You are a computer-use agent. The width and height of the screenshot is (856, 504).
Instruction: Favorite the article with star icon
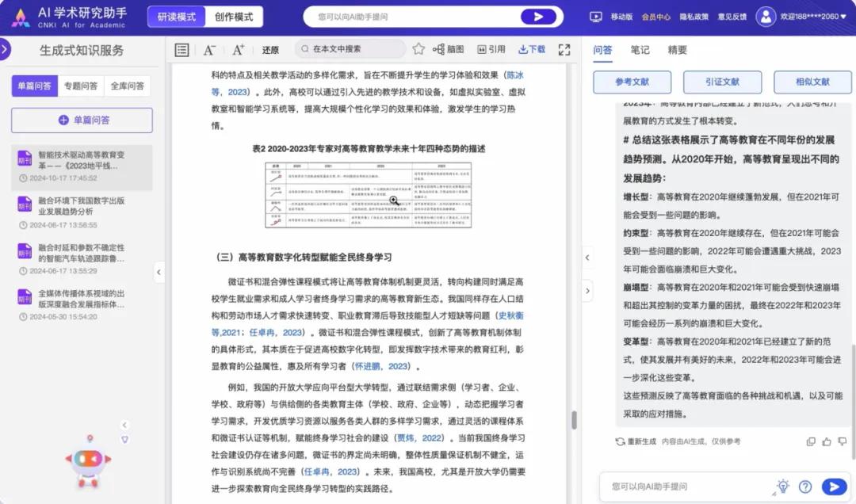click(x=418, y=49)
